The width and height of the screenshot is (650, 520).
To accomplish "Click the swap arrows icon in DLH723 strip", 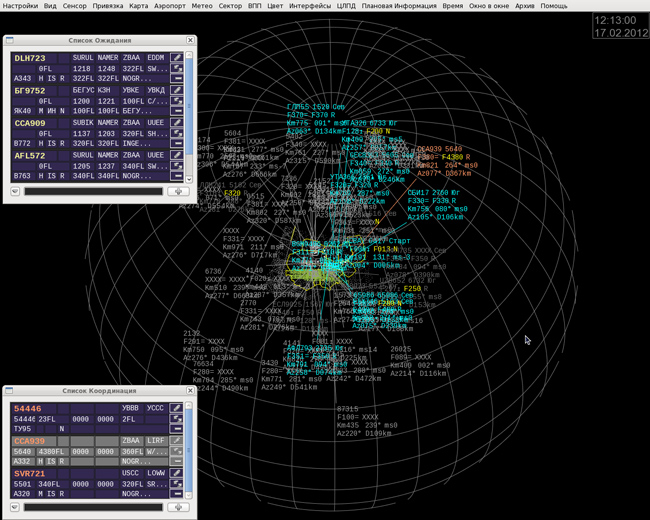I will [x=177, y=68].
